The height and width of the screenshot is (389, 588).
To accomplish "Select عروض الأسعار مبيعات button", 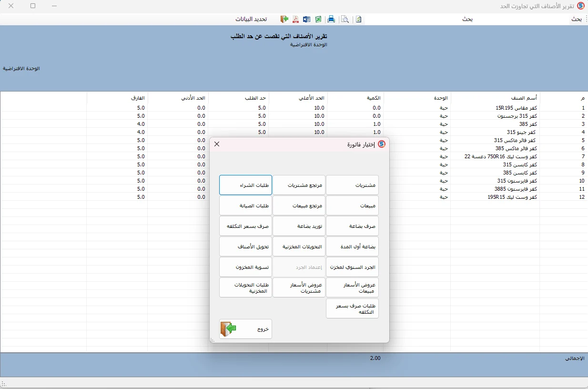I will pyautogui.click(x=352, y=287).
